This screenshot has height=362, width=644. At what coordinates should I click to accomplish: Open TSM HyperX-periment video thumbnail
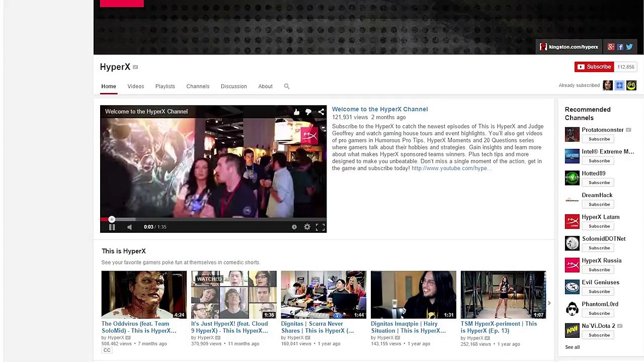tap(503, 295)
